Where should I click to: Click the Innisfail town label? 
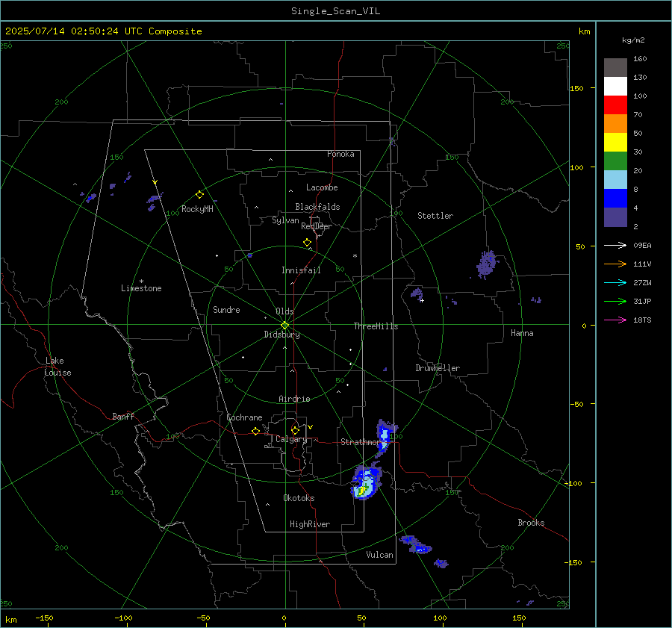pyautogui.click(x=301, y=270)
